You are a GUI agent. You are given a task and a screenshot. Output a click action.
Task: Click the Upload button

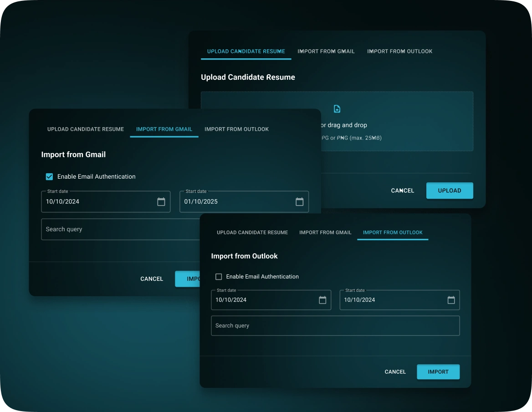point(450,191)
